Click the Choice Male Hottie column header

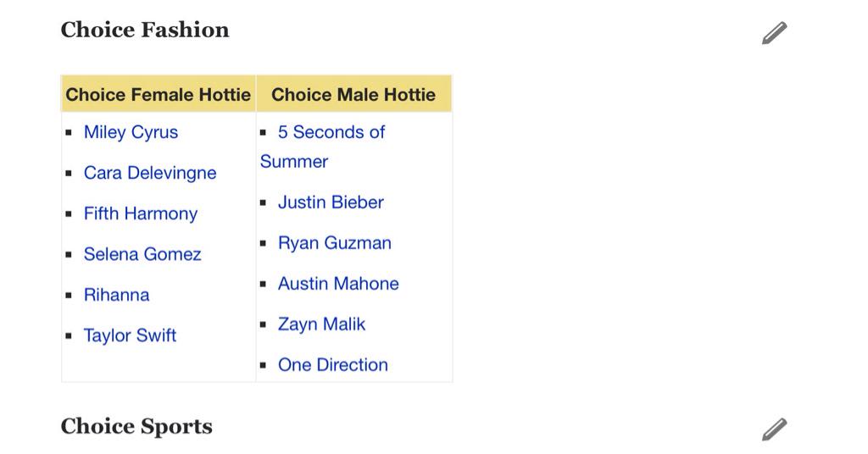pos(353,94)
